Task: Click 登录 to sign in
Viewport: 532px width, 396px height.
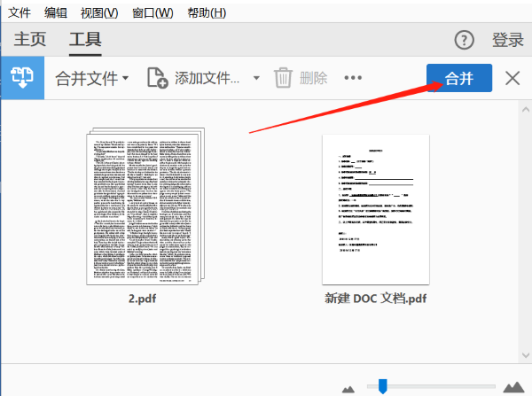Action: coord(508,40)
